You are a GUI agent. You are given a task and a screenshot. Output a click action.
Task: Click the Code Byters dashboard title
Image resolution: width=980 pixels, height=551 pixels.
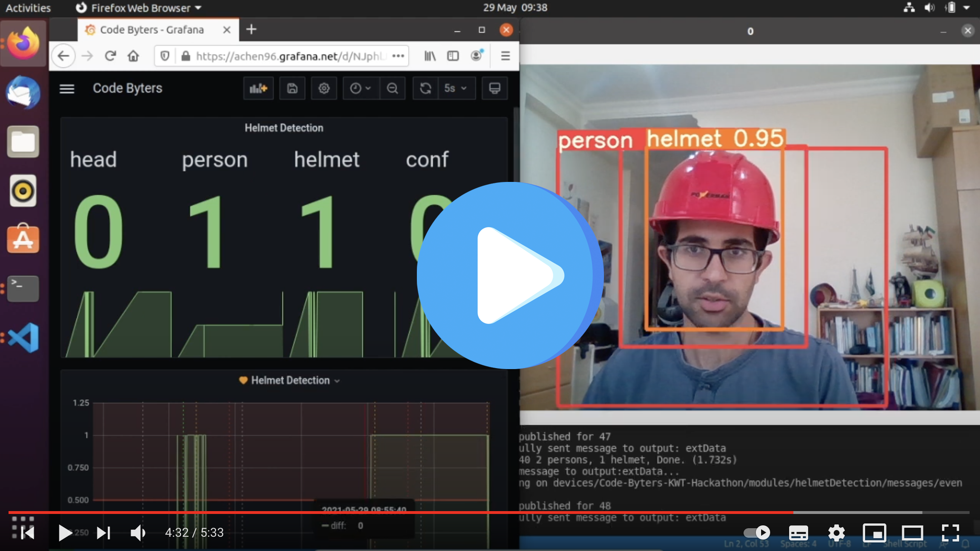(127, 88)
